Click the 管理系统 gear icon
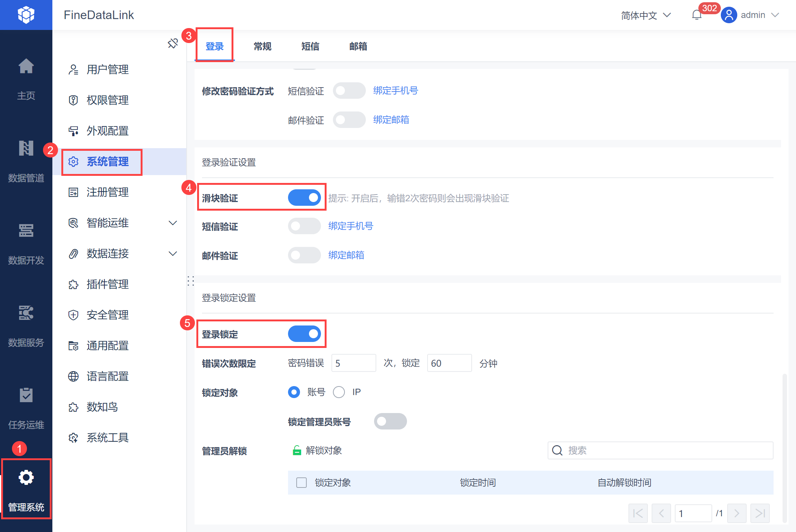The image size is (796, 532). (26, 478)
